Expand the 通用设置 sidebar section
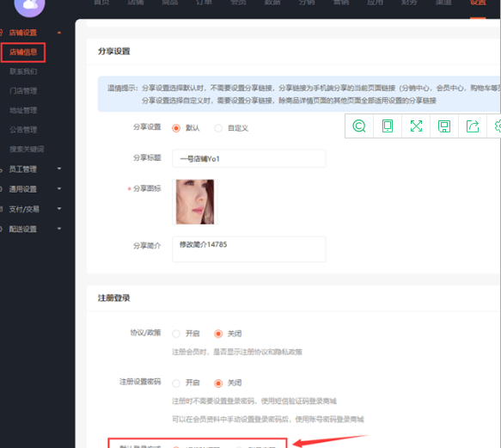The width and height of the screenshot is (501, 448). (x=31, y=189)
